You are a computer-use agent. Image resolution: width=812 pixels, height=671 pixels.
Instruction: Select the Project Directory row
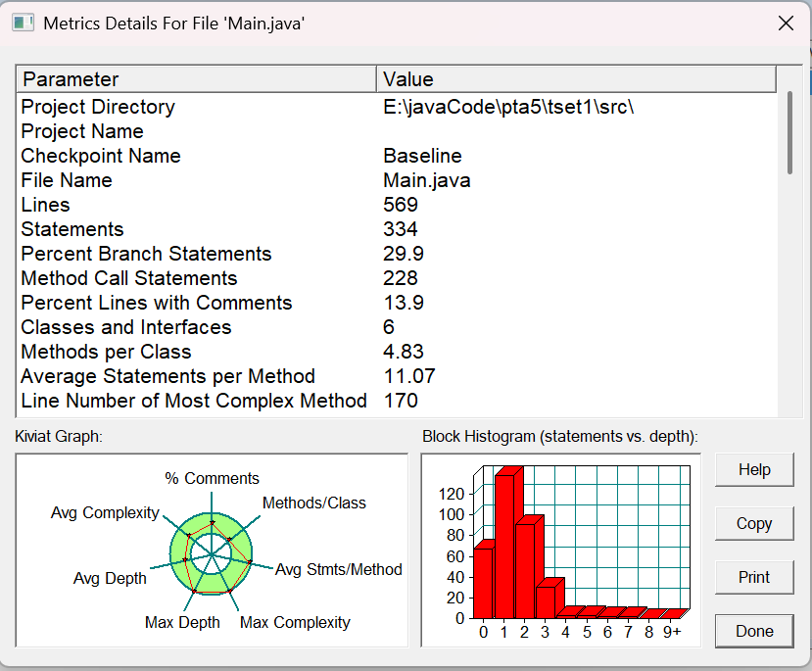click(397, 107)
